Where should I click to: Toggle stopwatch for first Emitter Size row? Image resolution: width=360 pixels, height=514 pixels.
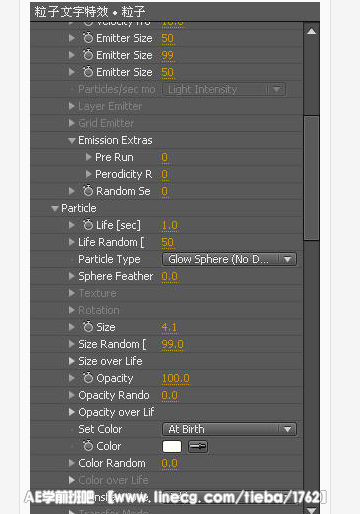tap(88, 38)
